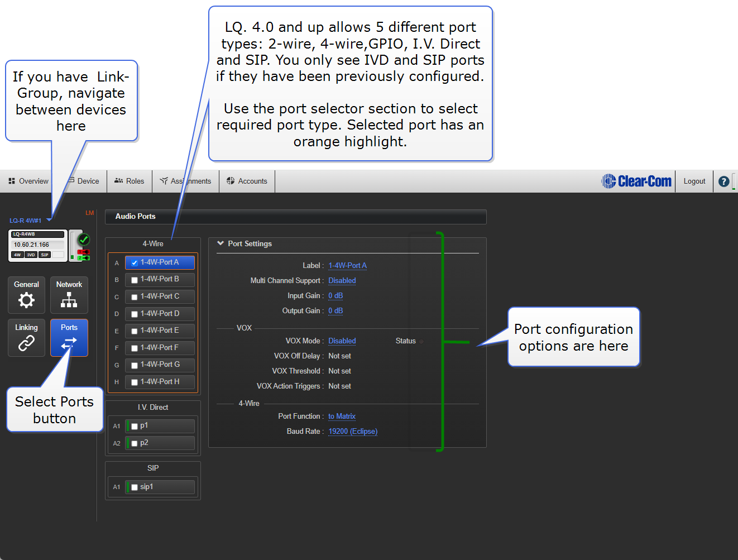
Task: Click the help question mark icon
Action: point(723,181)
